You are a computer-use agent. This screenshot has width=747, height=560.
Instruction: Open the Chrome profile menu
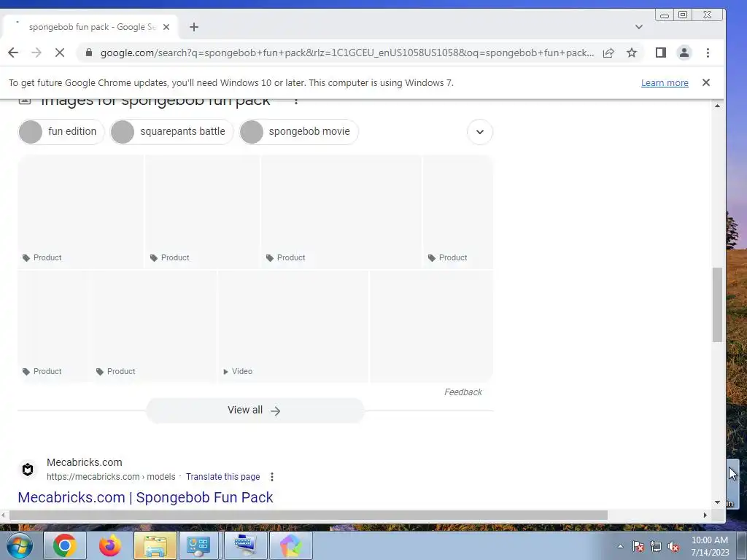coord(684,52)
